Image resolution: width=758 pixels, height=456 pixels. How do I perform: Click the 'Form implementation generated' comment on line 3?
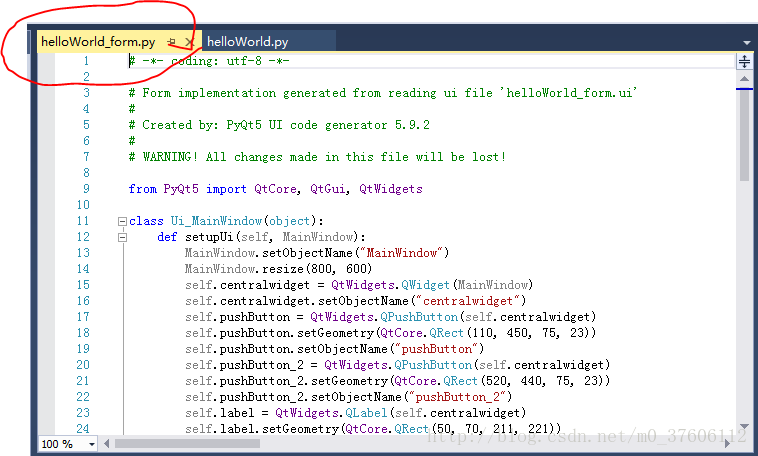382,93
